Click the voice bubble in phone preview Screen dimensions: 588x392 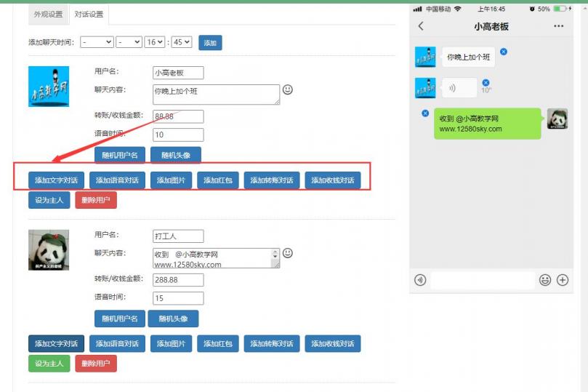coord(459,88)
